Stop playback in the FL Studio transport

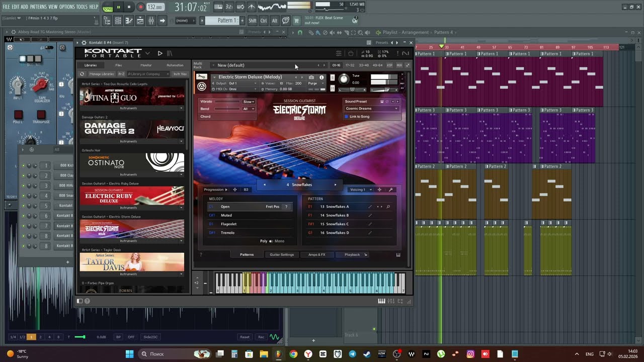tap(129, 7)
